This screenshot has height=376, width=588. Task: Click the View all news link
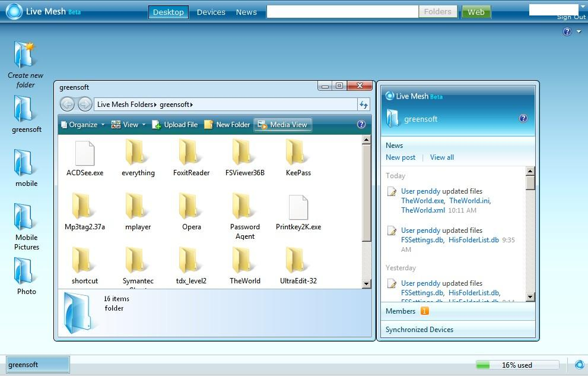[442, 157]
